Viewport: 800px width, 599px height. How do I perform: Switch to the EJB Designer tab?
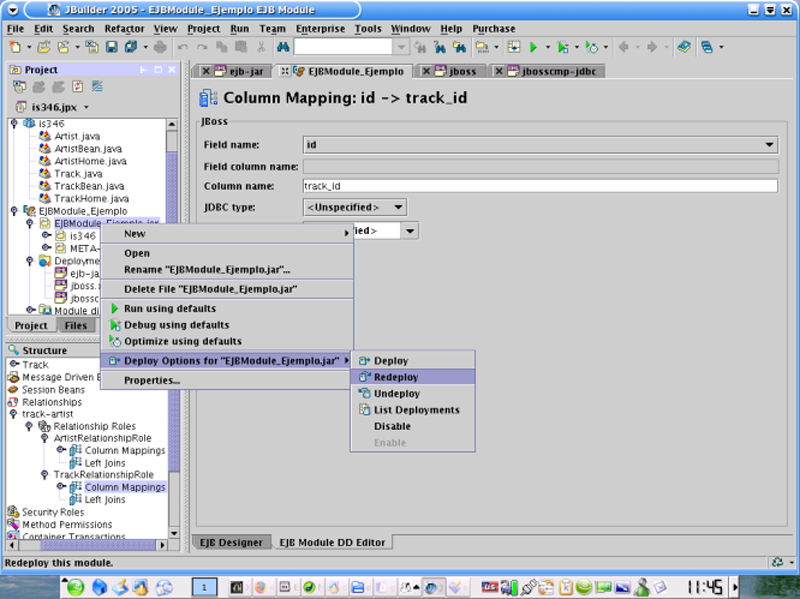click(x=229, y=542)
